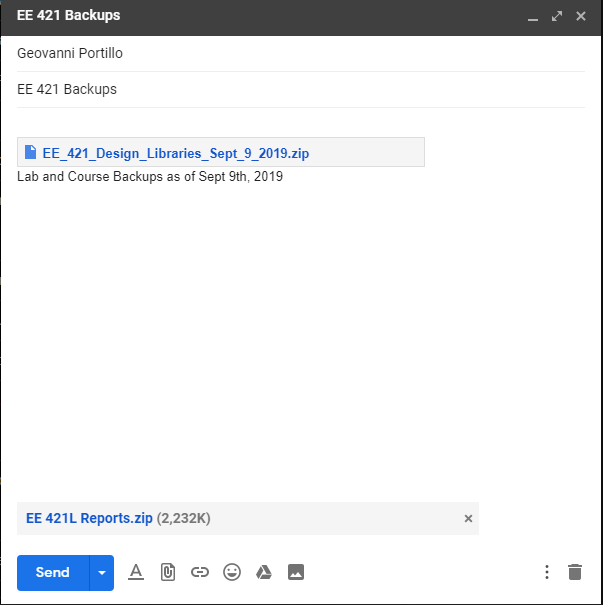Insert a link using the chain icon
The image size is (603, 605).
(x=200, y=572)
